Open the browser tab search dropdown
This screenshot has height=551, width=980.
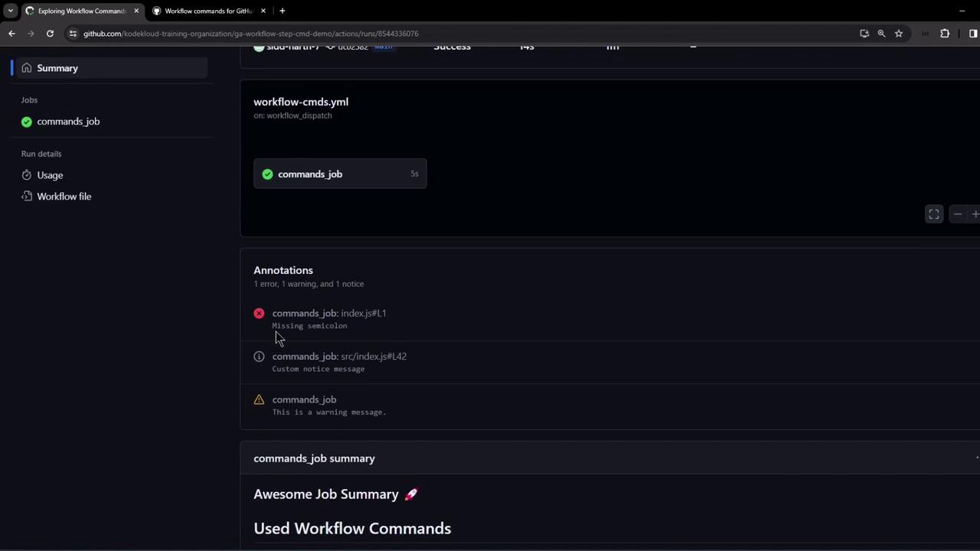point(11,11)
